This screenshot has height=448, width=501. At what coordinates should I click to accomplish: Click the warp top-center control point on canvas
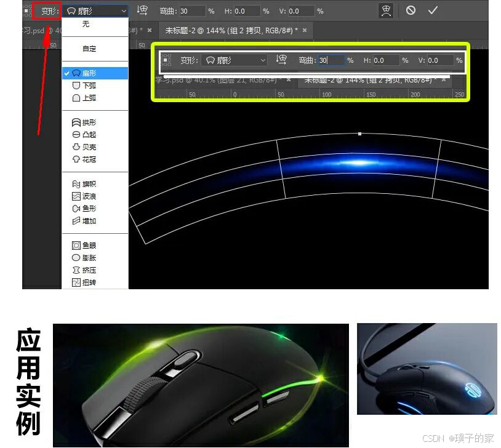[x=360, y=134]
